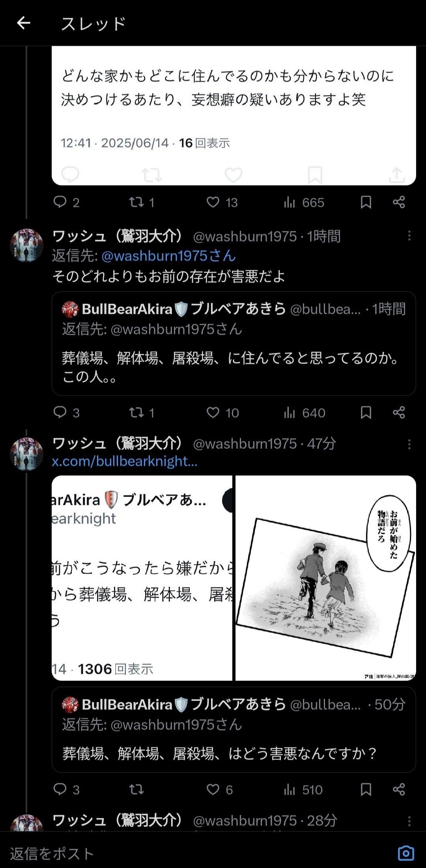This screenshot has width=426, height=868.
Task: Open quoted BullBearAkira tweet from 50分
Action: click(x=234, y=729)
